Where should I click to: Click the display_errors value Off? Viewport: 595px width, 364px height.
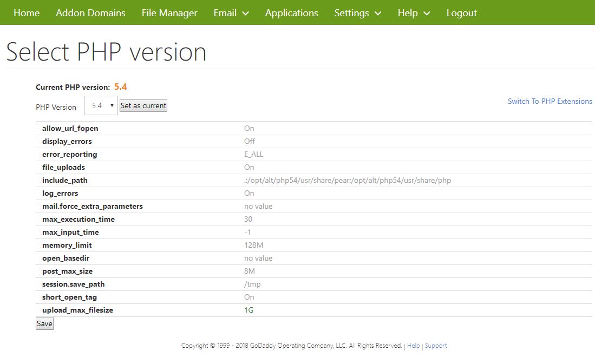pyautogui.click(x=249, y=141)
